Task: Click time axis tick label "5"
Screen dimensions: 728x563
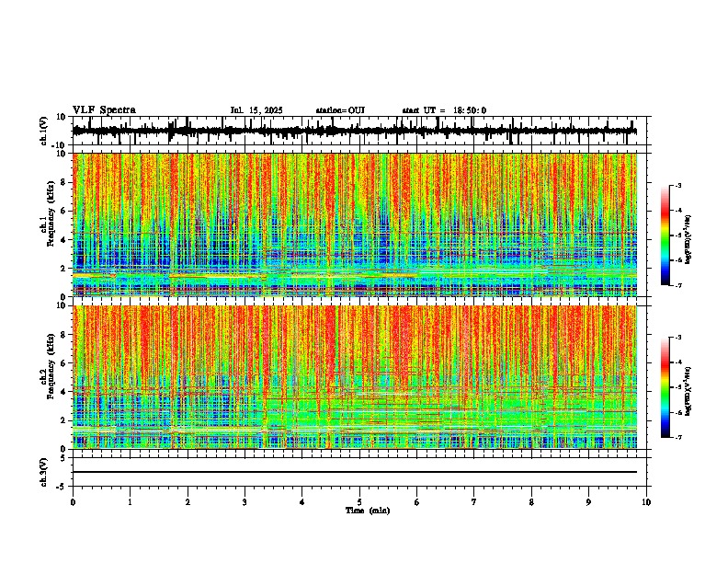Action: click(359, 502)
